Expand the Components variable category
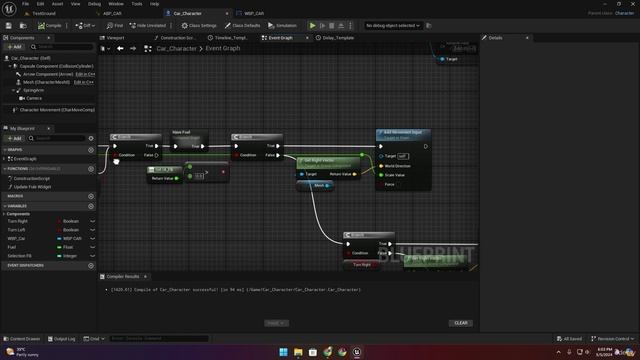Screen dimensions: 640x360 coord(4,214)
